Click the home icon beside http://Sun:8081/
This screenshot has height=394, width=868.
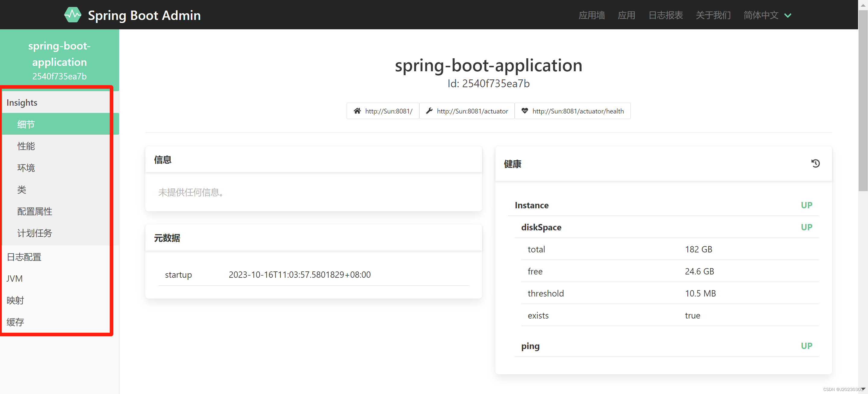[x=358, y=111]
